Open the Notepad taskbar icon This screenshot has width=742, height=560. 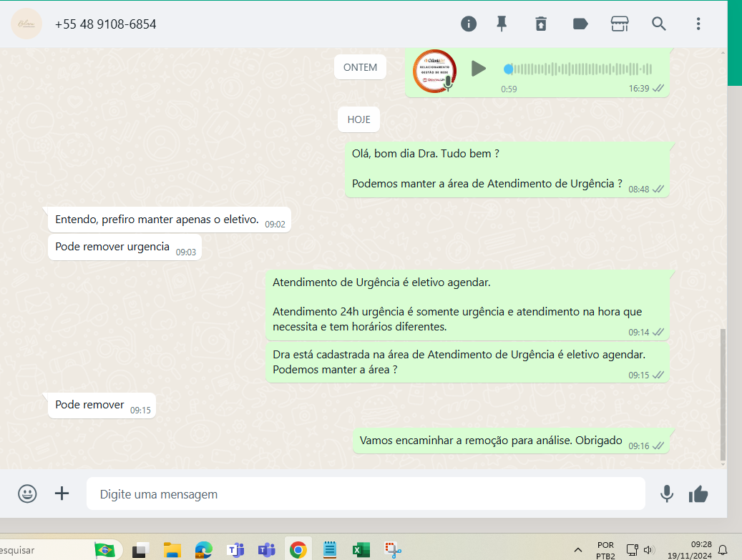(330, 550)
